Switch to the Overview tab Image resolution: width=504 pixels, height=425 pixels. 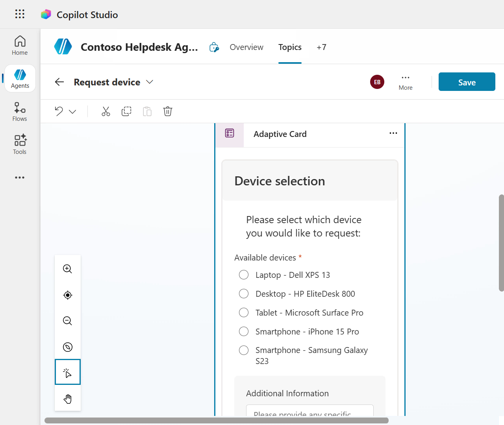point(246,47)
